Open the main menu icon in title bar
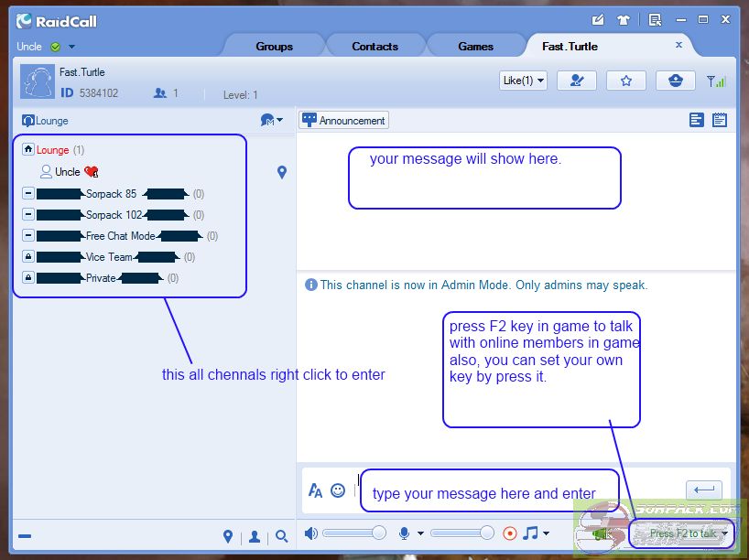This screenshot has width=749, height=560. pyautogui.click(x=655, y=20)
